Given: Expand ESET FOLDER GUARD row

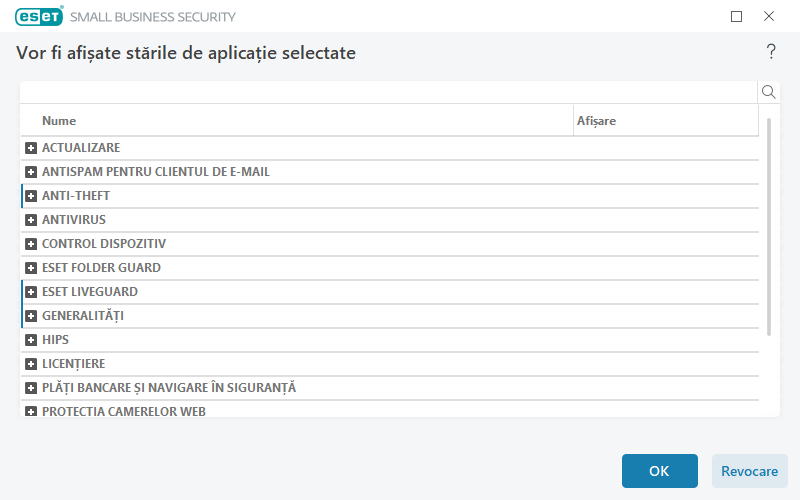Looking at the screenshot, I should [31, 268].
